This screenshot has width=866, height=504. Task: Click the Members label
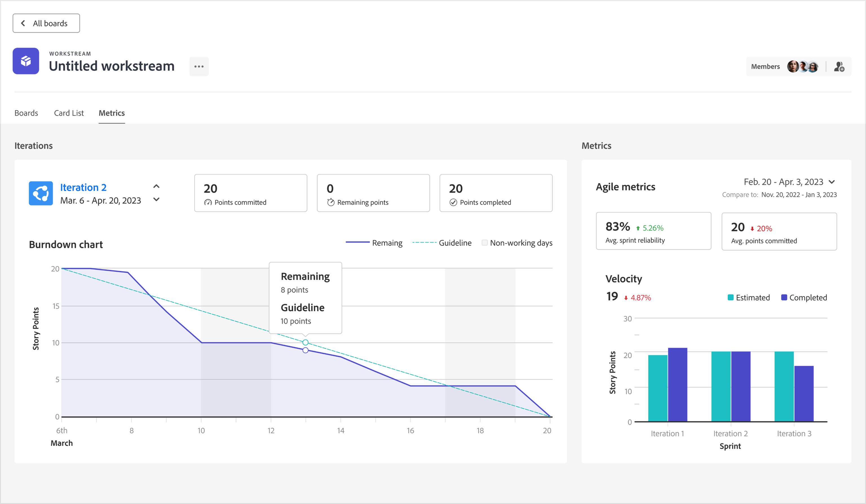pos(765,66)
